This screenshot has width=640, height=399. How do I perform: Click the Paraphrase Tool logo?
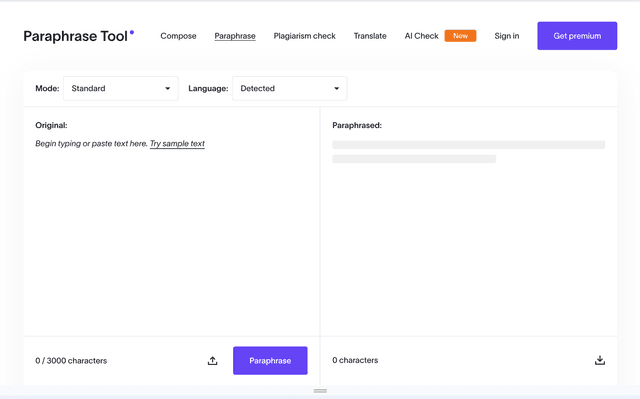pyautogui.click(x=78, y=36)
